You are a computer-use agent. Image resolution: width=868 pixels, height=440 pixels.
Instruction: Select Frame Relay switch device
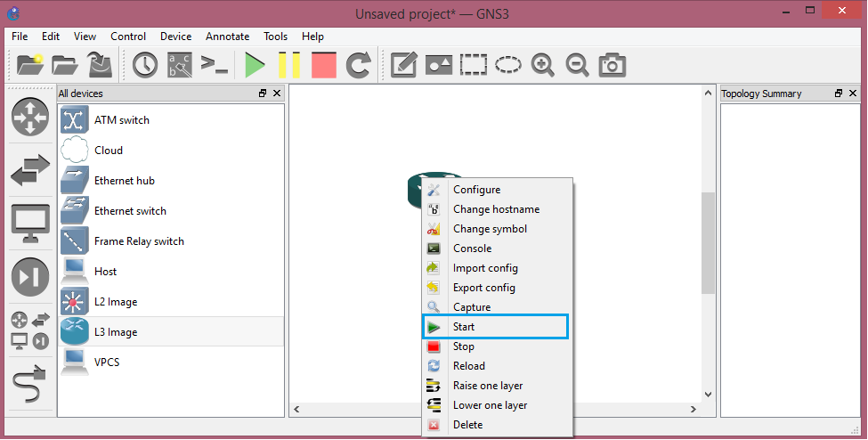(x=171, y=241)
